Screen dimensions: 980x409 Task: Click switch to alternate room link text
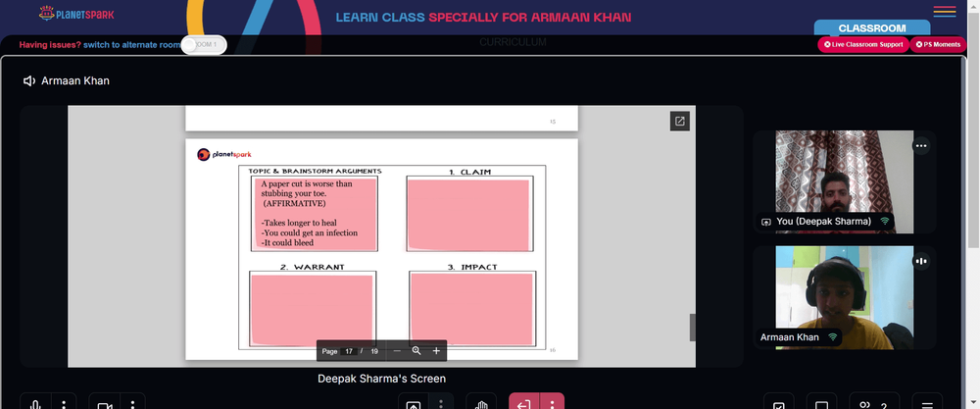point(132,44)
